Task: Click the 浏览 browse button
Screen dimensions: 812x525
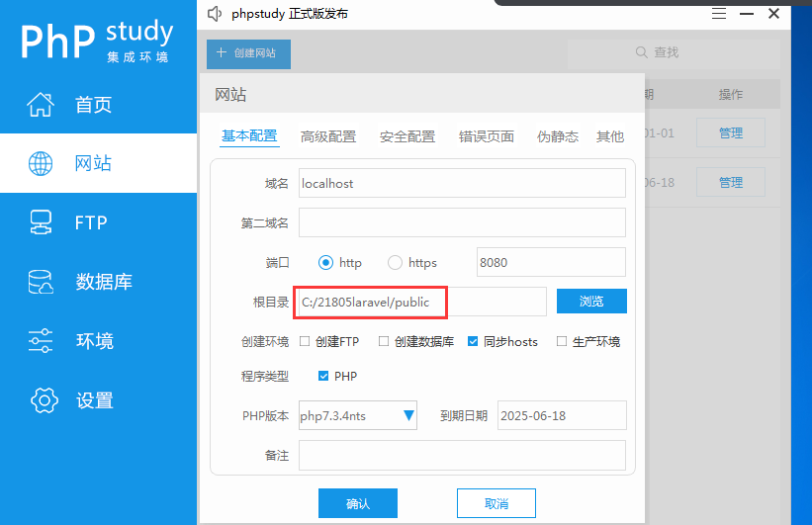Action: pos(591,302)
